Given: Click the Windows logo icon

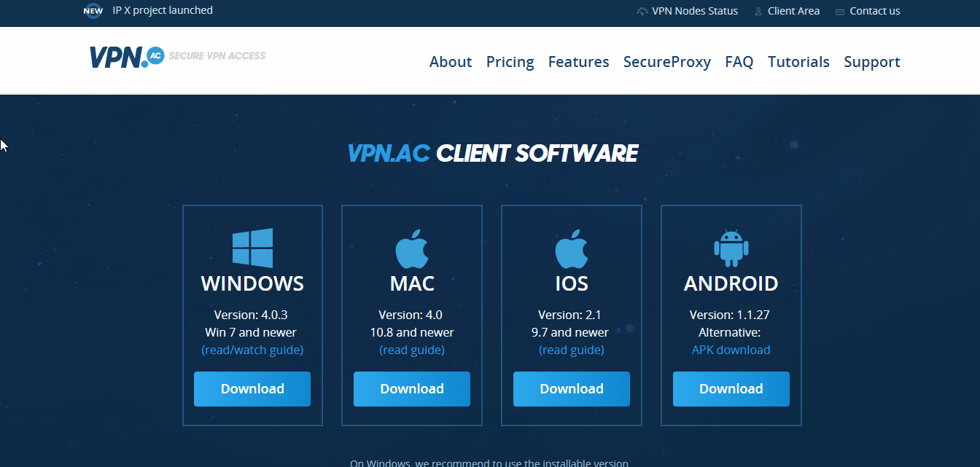Looking at the screenshot, I should 252,248.
